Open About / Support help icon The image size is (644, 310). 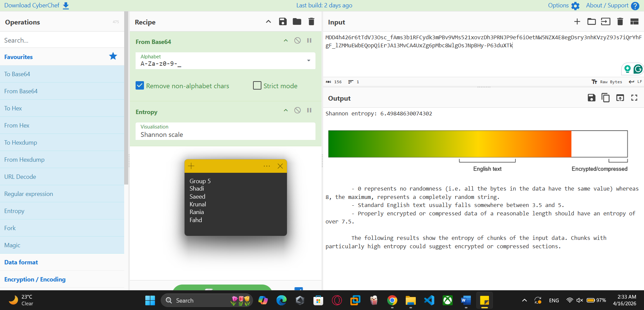(635, 6)
